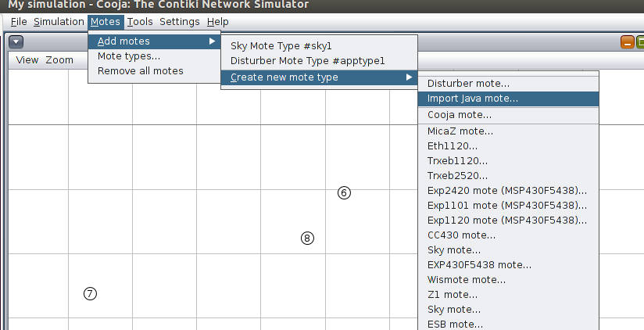The image size is (644, 330).
Task: Select Import Java mote...
Action: [x=509, y=99]
